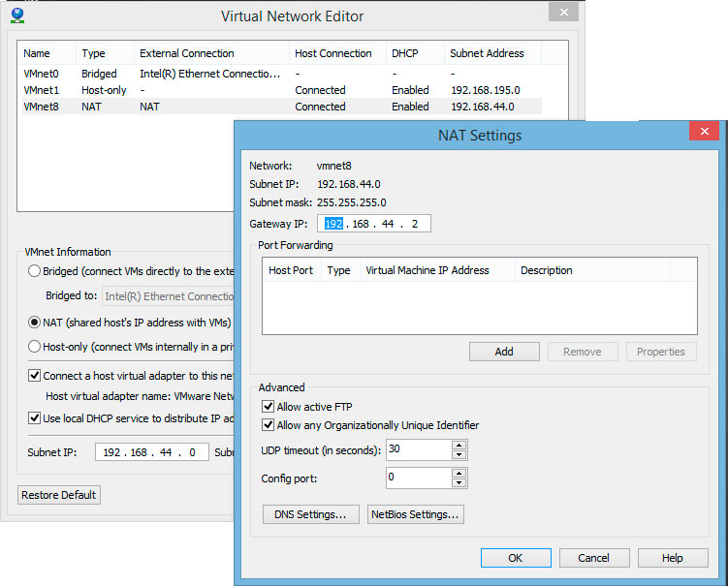Click Restore Default button

click(59, 495)
